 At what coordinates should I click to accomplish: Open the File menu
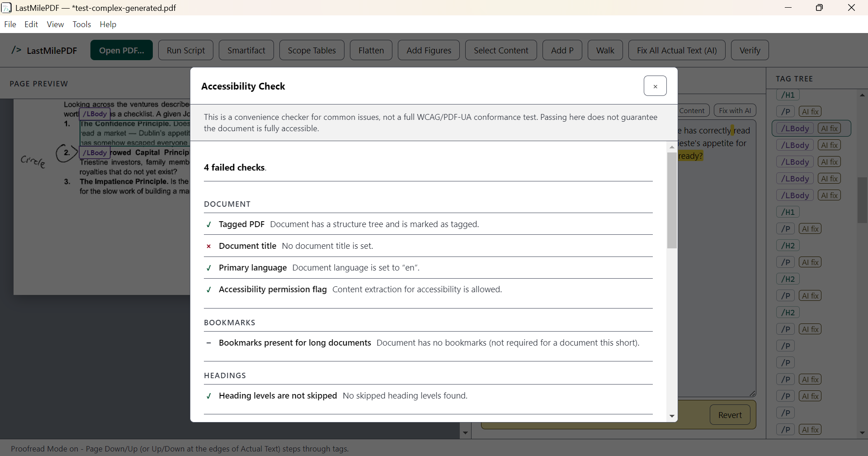point(10,24)
